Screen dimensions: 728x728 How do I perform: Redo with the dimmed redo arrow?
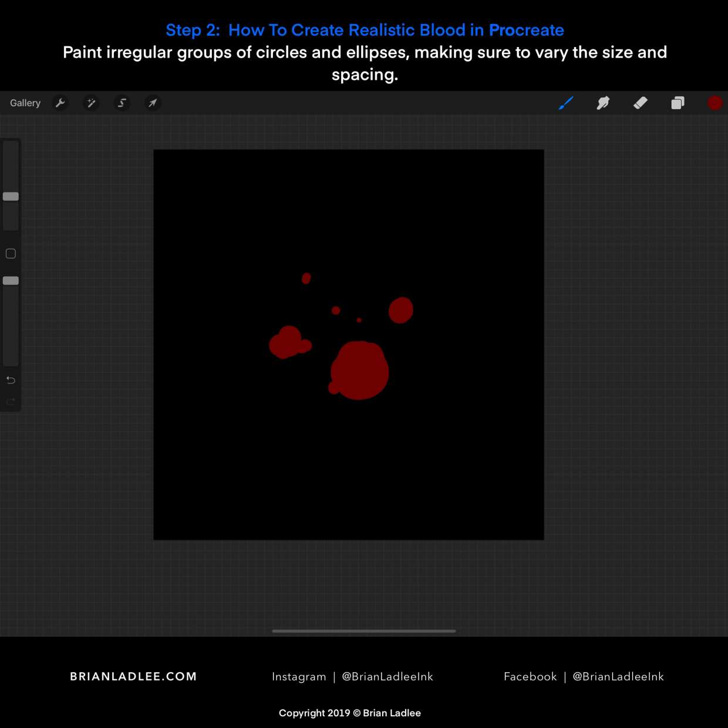click(11, 402)
